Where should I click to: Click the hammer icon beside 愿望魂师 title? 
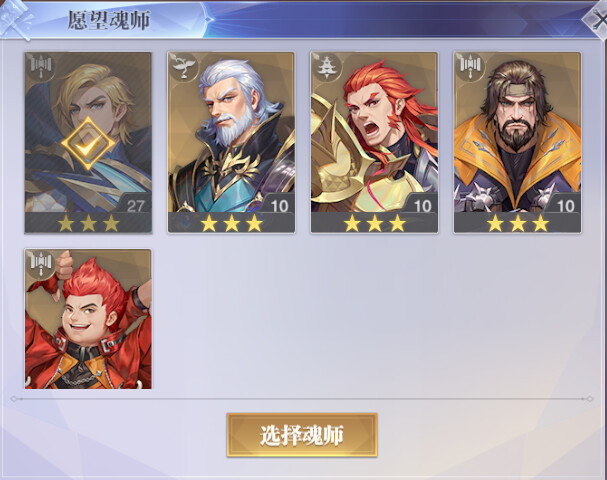pyautogui.click(x=17, y=19)
